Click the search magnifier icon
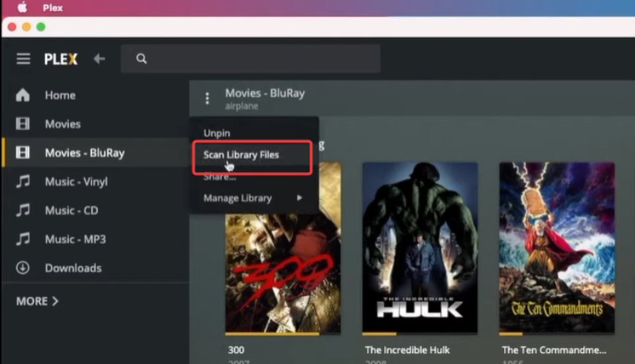The width and height of the screenshot is (635, 364). (x=141, y=59)
